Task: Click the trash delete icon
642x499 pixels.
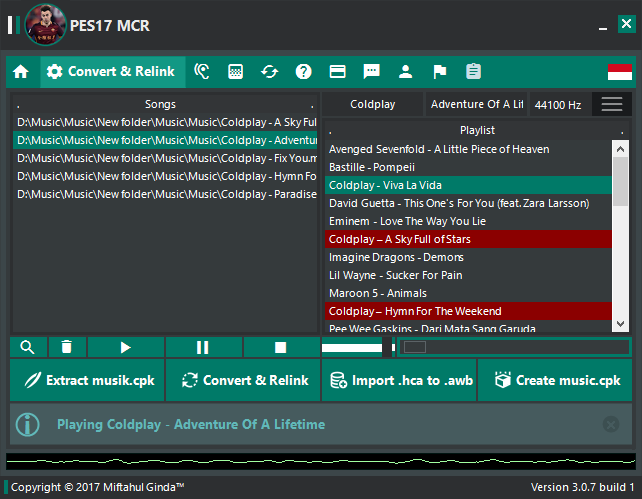Action: [67, 348]
